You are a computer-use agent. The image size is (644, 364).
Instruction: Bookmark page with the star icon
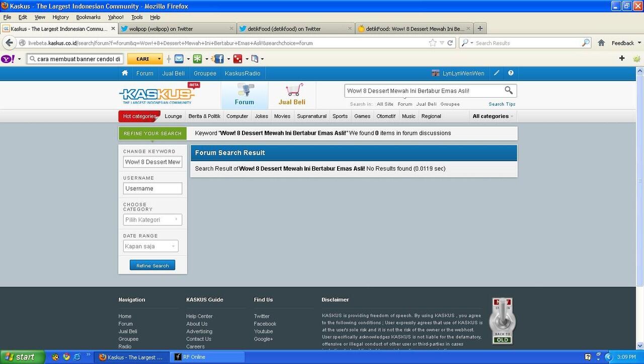coord(433,43)
